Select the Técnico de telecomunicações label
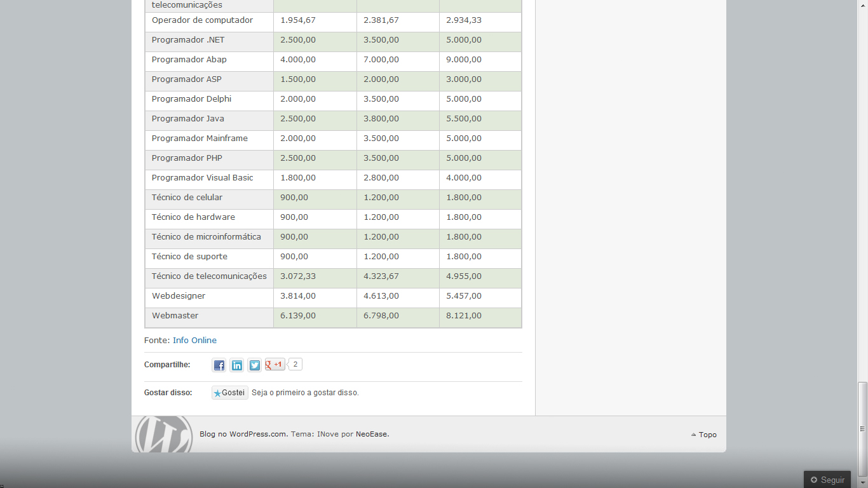Viewport: 868px width, 488px height. (x=209, y=276)
